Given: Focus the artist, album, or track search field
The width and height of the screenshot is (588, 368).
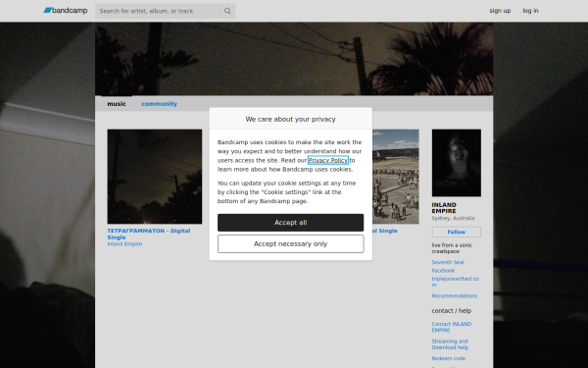Looking at the screenshot, I should click(x=165, y=11).
